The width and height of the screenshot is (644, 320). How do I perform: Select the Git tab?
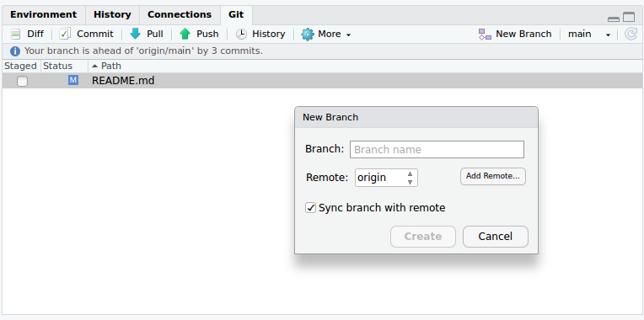click(236, 15)
